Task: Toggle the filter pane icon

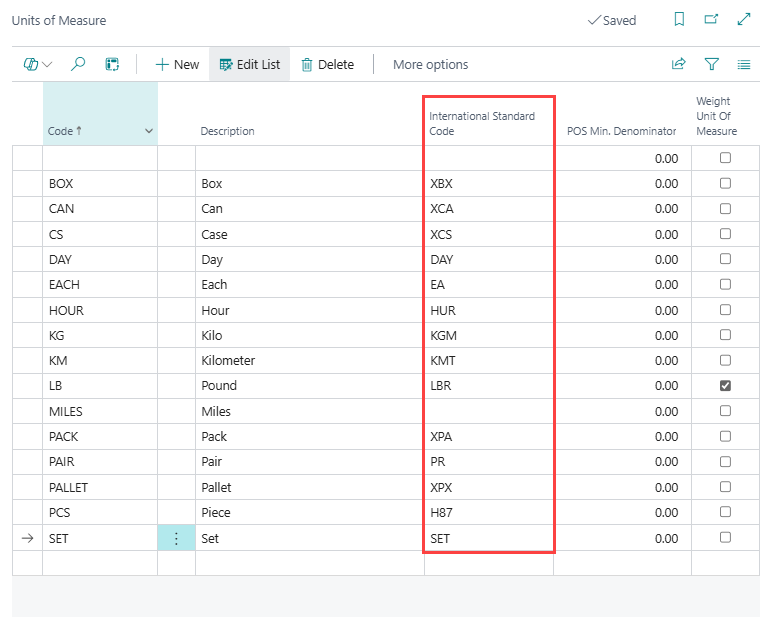Action: coord(711,64)
